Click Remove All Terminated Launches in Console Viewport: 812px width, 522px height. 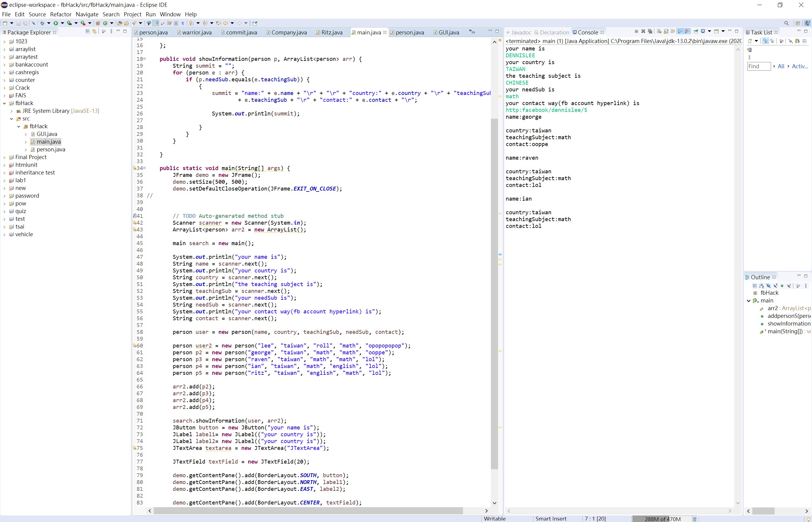[650, 31]
